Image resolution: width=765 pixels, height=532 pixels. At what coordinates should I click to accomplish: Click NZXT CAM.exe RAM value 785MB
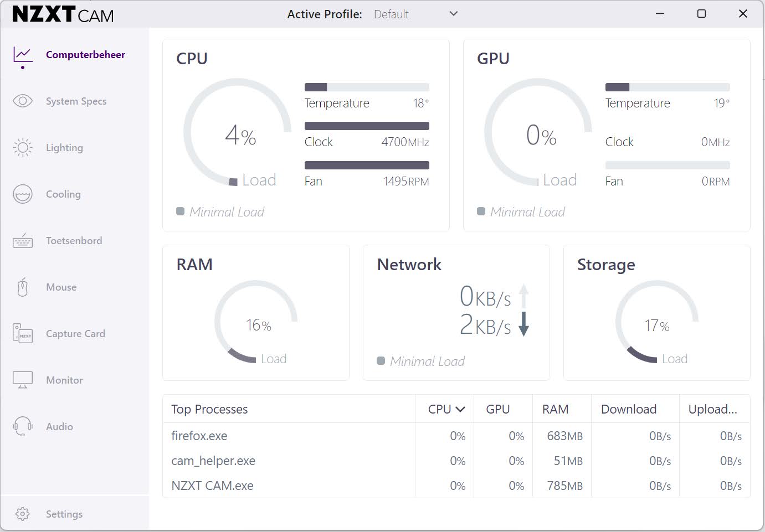click(564, 485)
